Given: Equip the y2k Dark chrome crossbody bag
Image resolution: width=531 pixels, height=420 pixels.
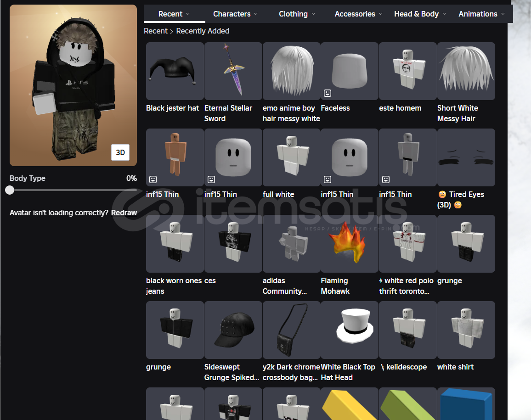Looking at the screenshot, I should coord(291,330).
